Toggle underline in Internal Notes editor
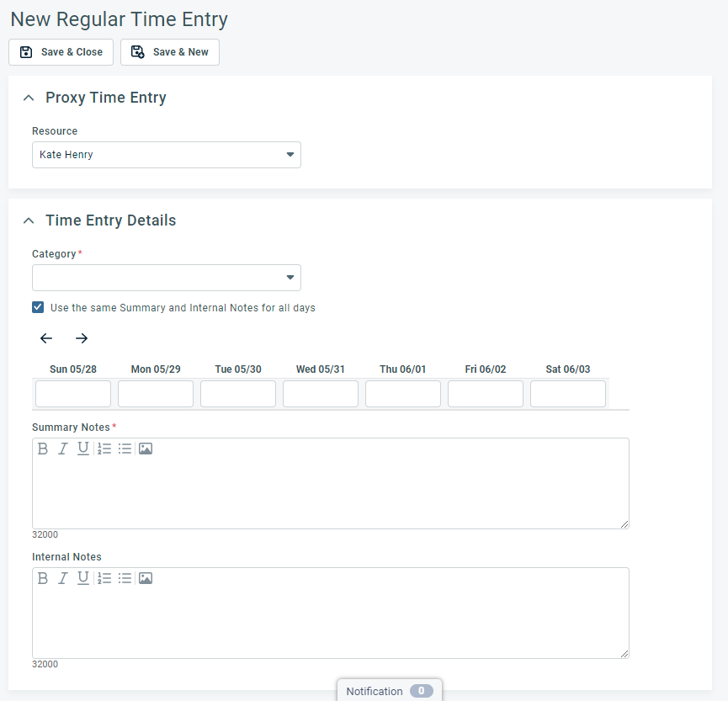Viewport: 728px width, 701px height. [82, 577]
